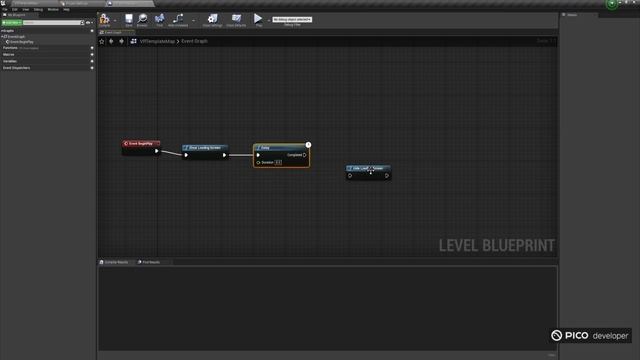Open the Window menu
The width and height of the screenshot is (640, 360).
[53, 9]
